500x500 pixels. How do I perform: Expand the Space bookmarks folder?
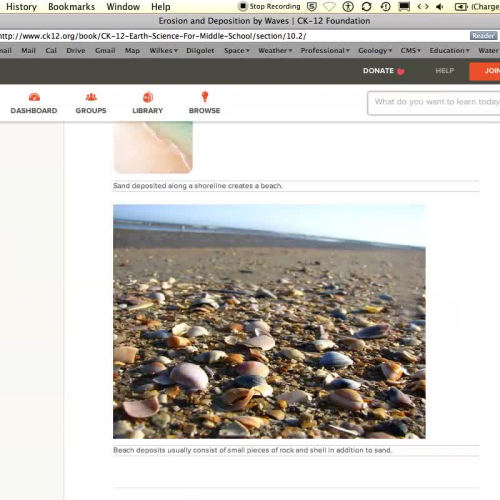(x=237, y=51)
